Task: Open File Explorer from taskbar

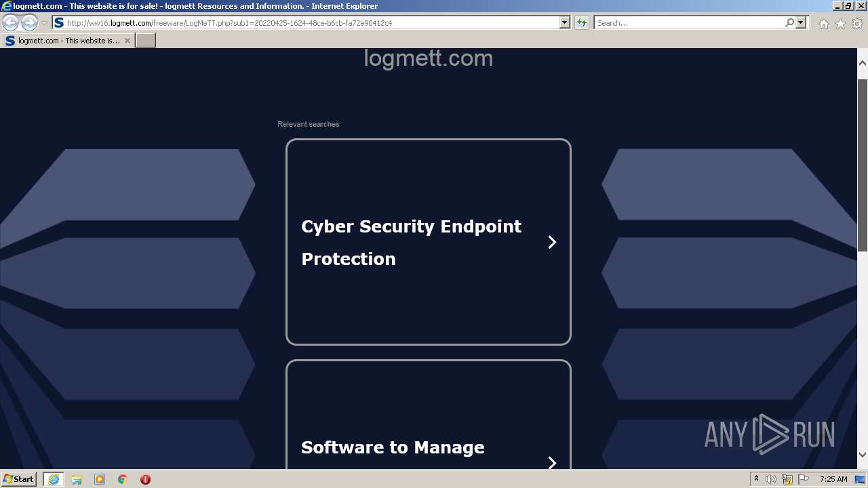Action: coord(77,479)
